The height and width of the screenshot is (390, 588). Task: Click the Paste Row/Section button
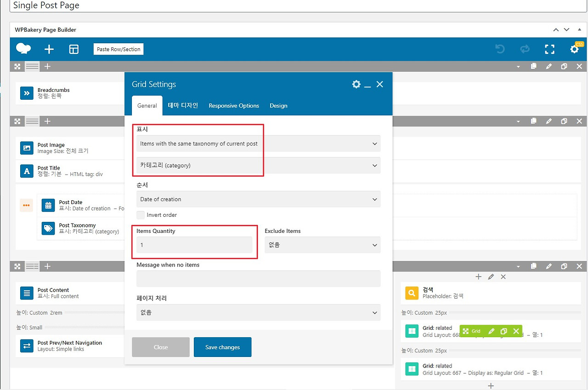119,49
